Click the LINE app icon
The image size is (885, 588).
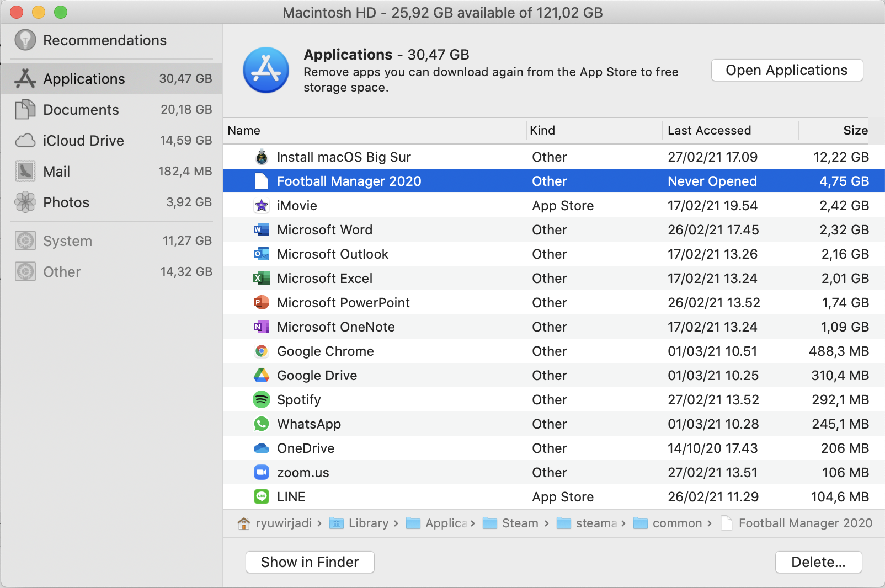262,496
